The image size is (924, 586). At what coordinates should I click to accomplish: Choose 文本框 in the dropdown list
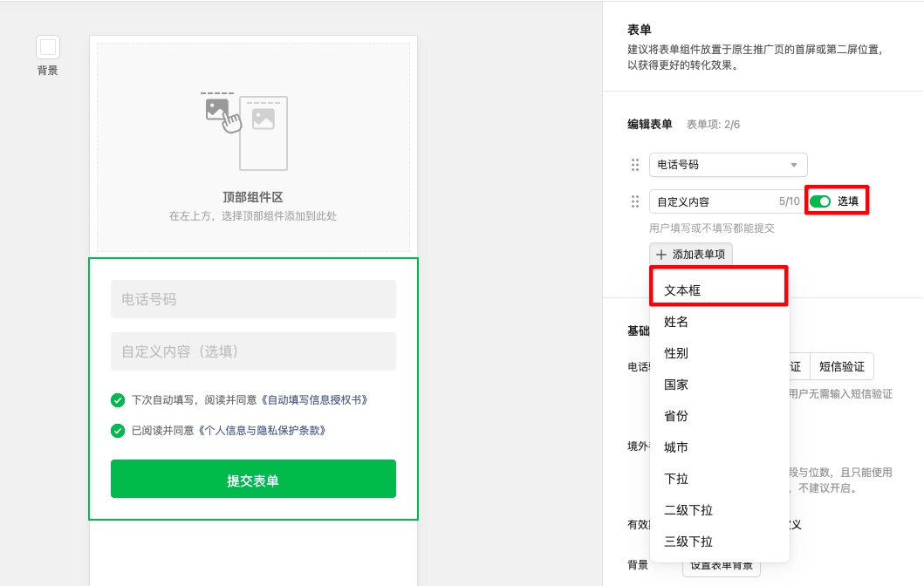point(682,290)
